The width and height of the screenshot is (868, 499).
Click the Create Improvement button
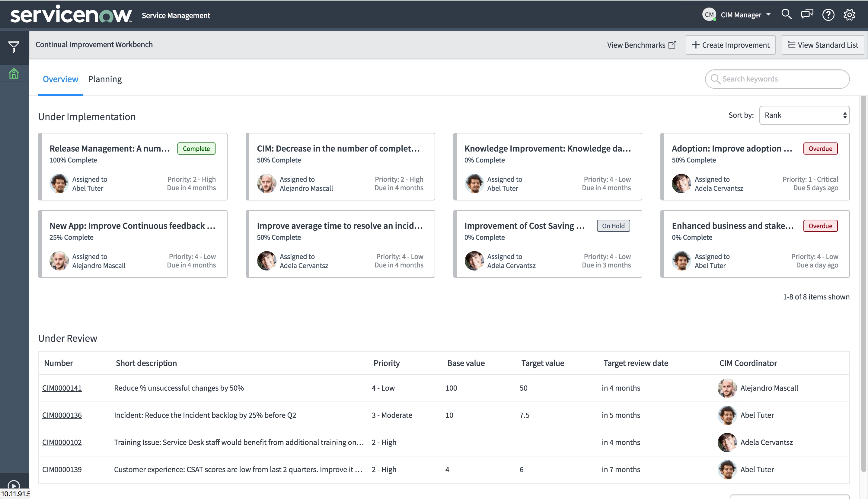[x=730, y=45]
